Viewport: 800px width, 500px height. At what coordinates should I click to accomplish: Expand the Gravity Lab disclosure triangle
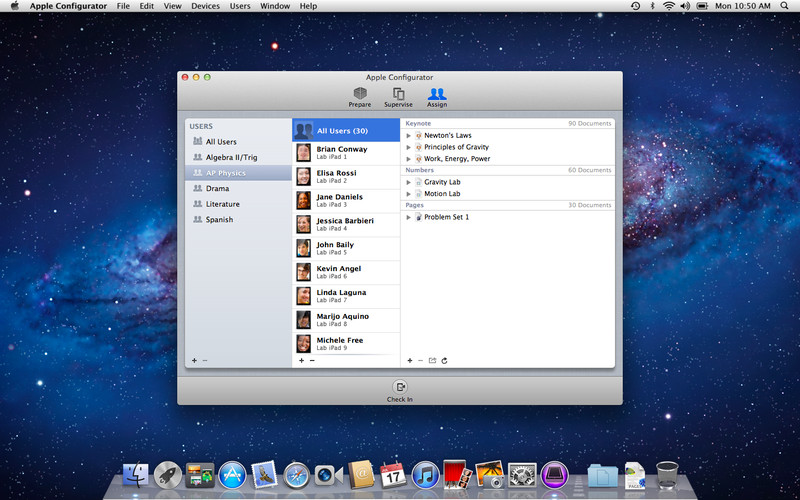pyautogui.click(x=408, y=182)
